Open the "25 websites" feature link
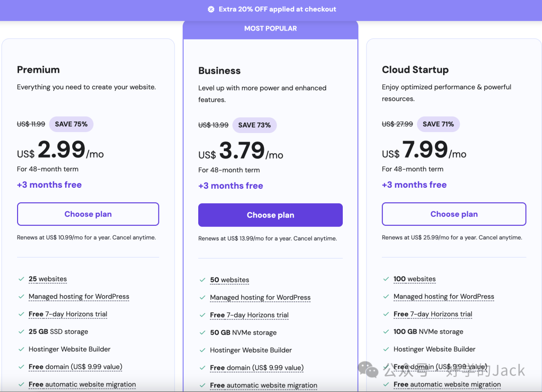The height and width of the screenshot is (392, 542). tap(48, 279)
